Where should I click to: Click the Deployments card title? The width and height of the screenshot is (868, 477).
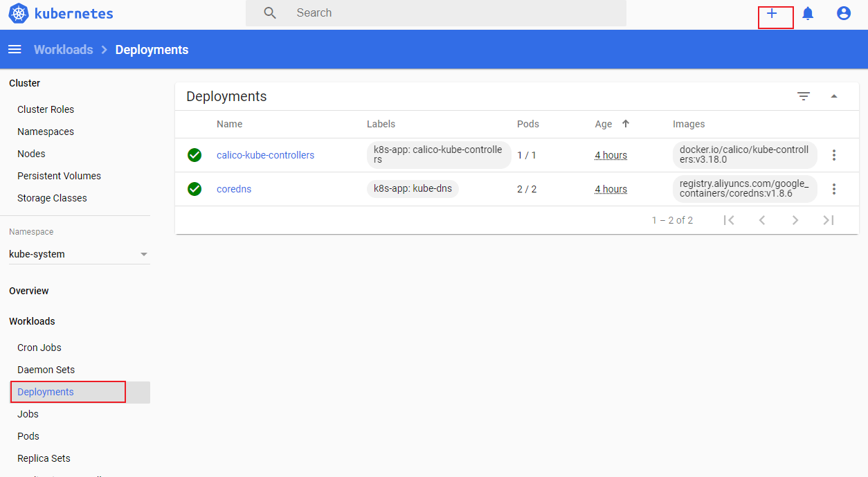(226, 96)
